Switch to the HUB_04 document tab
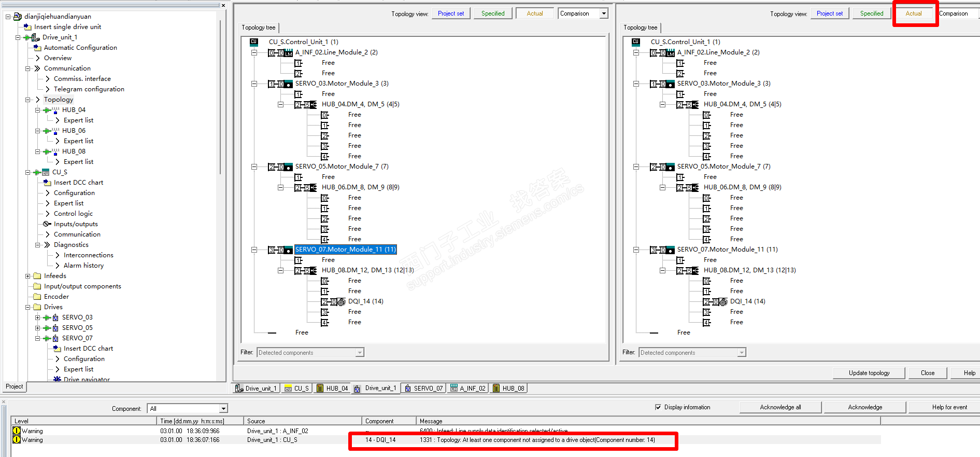Viewport: 980px width, 457px height. (332, 389)
